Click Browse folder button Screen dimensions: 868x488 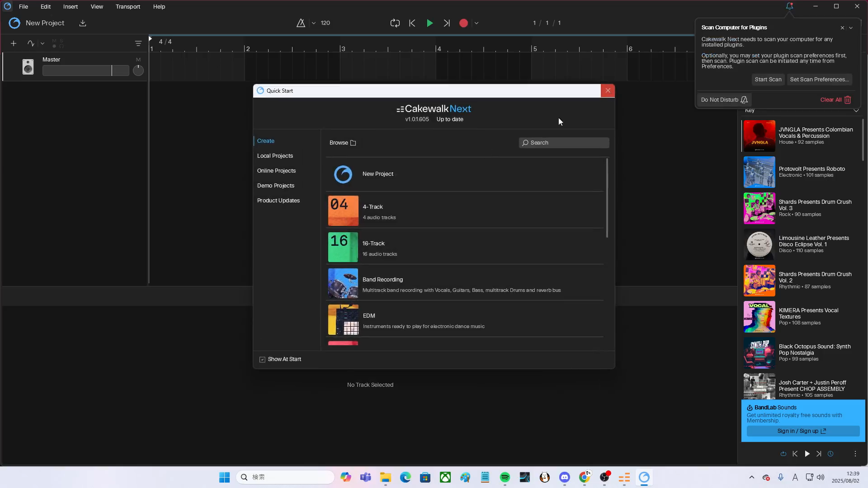pos(343,143)
